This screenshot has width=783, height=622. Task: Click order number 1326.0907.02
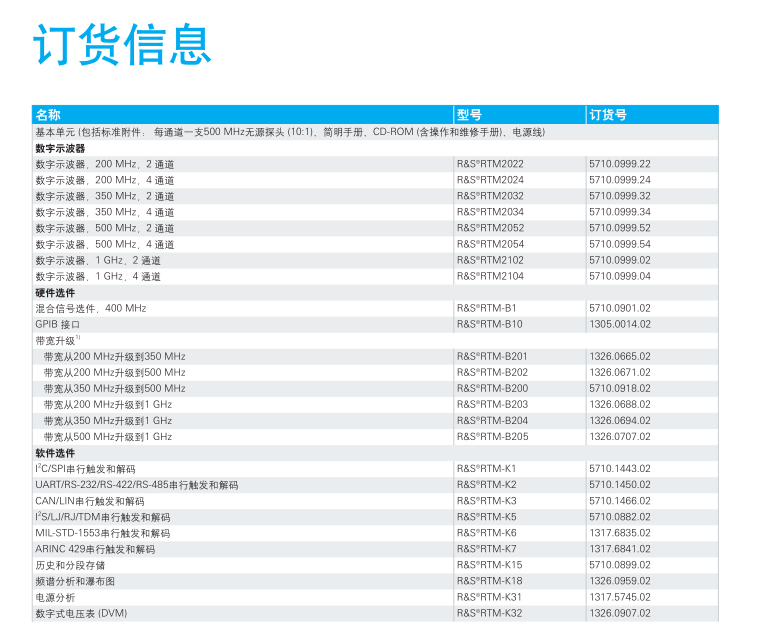coord(620,613)
